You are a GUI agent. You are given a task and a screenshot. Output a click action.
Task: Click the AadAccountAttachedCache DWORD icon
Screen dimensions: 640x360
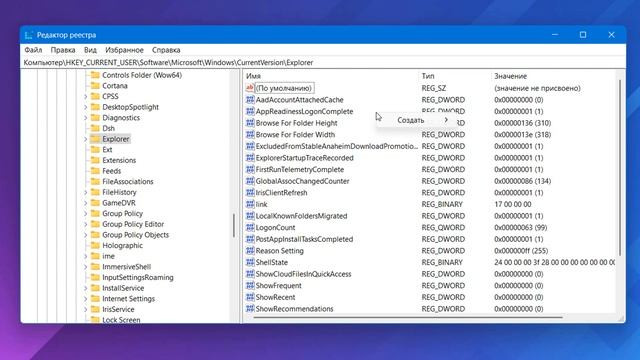pyautogui.click(x=250, y=100)
